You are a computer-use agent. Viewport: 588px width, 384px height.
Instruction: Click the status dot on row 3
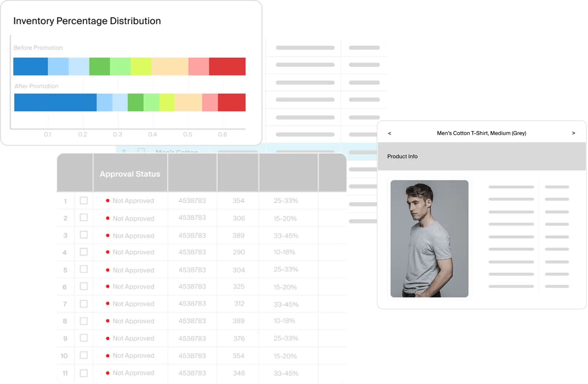pyautogui.click(x=108, y=235)
